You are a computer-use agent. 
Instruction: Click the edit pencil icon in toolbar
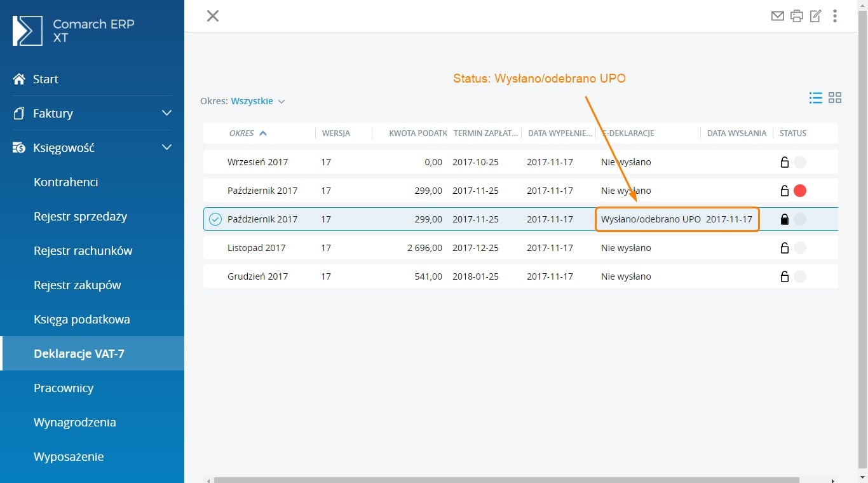[815, 16]
